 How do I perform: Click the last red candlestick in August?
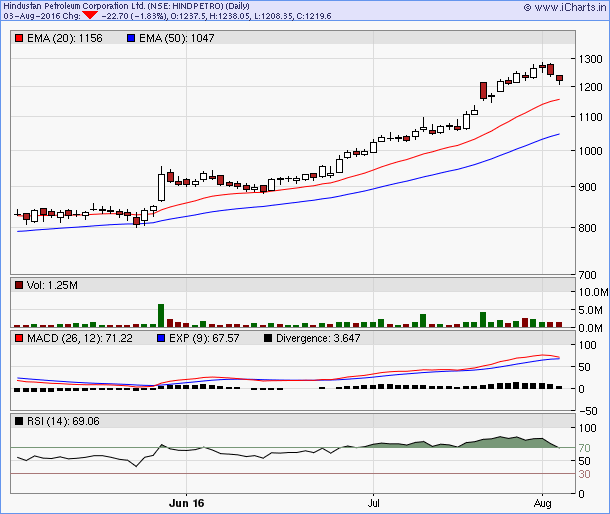pos(559,79)
